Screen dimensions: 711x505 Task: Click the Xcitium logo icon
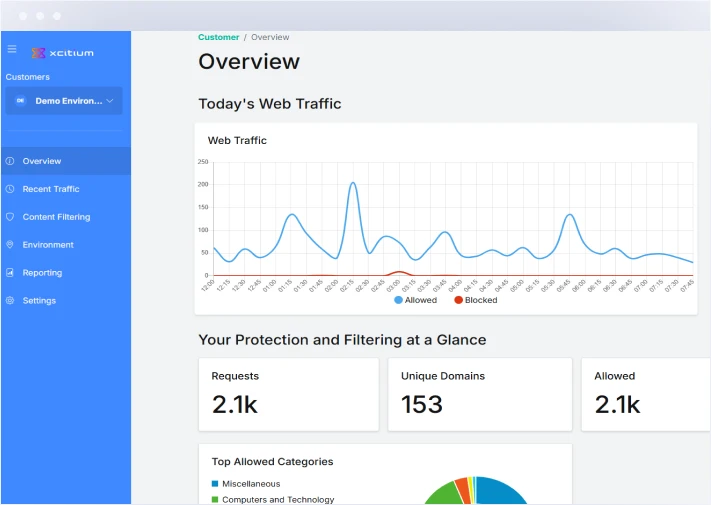[39, 53]
